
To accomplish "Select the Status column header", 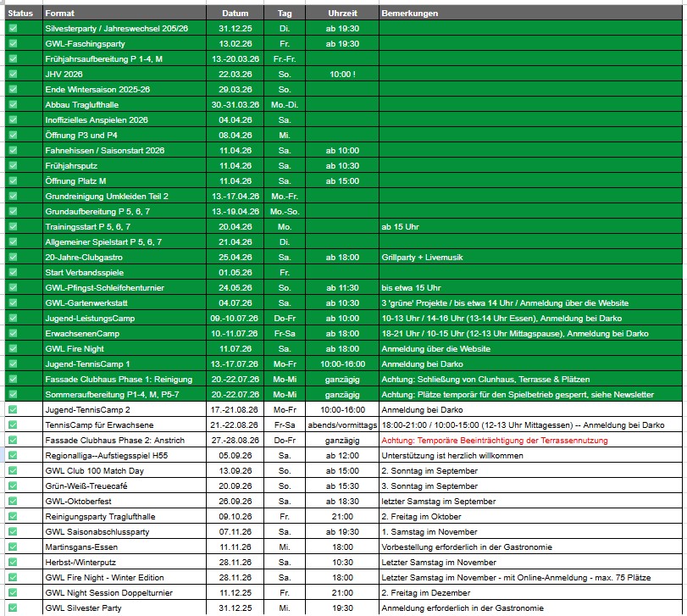I will (x=24, y=14).
